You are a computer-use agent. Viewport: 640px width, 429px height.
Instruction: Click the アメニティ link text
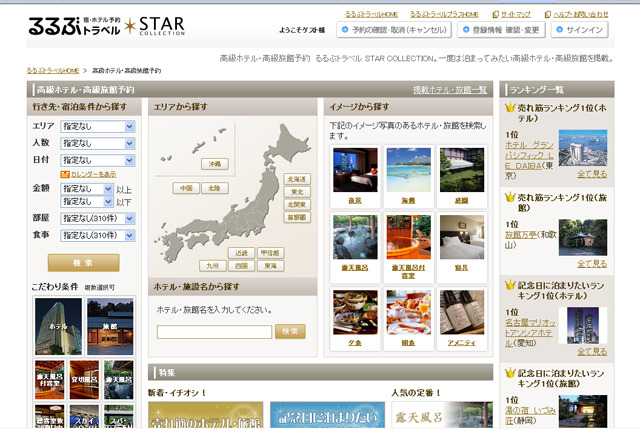(462, 343)
